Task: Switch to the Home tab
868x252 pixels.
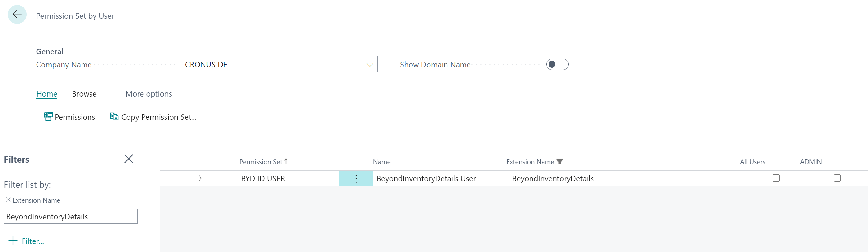Action: click(x=47, y=94)
